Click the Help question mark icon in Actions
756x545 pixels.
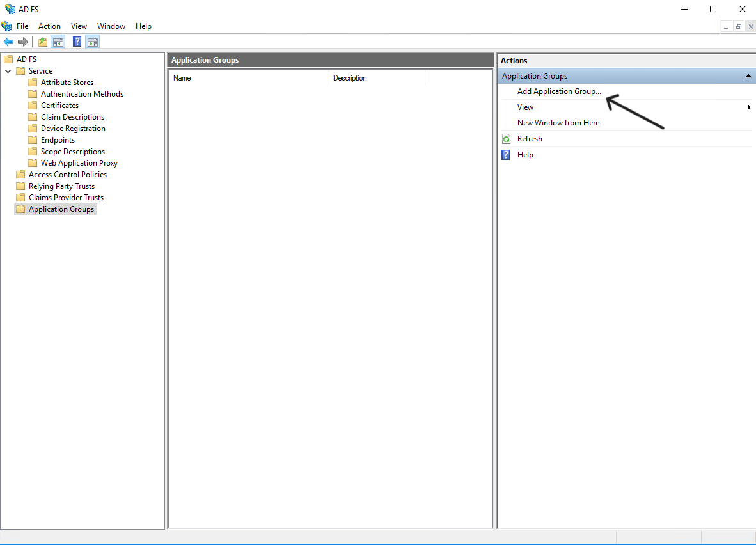506,155
